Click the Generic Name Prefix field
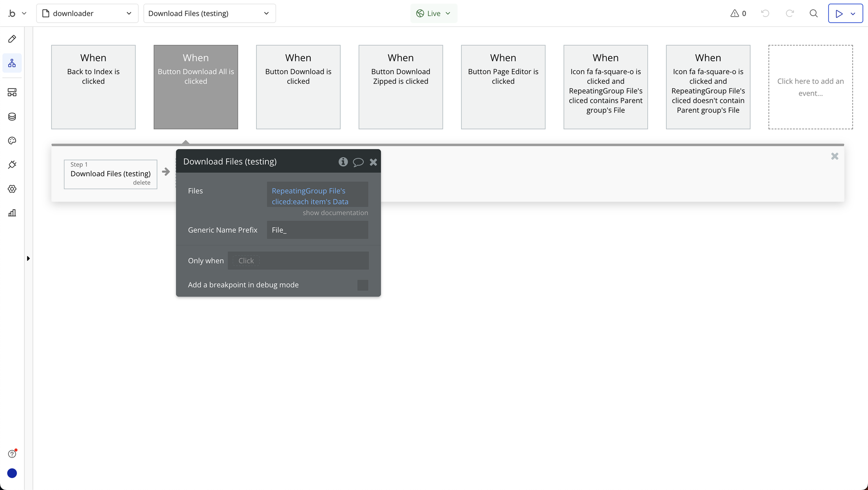Screen dimensions: 868x490 (x=317, y=230)
